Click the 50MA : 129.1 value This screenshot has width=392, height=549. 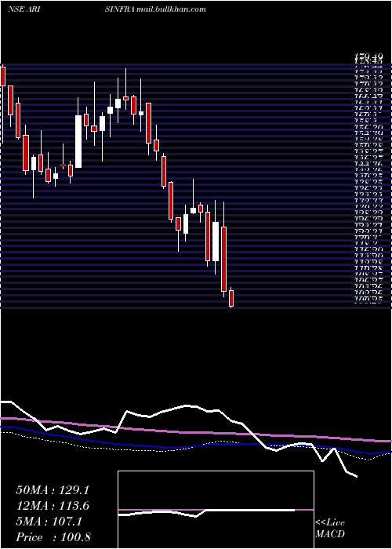(53, 490)
